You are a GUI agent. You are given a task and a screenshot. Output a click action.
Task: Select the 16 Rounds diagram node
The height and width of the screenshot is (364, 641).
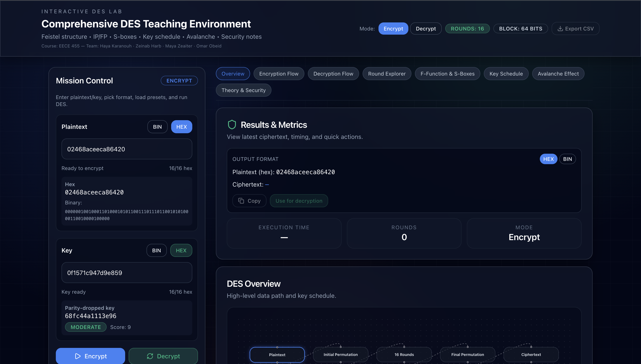click(404, 354)
